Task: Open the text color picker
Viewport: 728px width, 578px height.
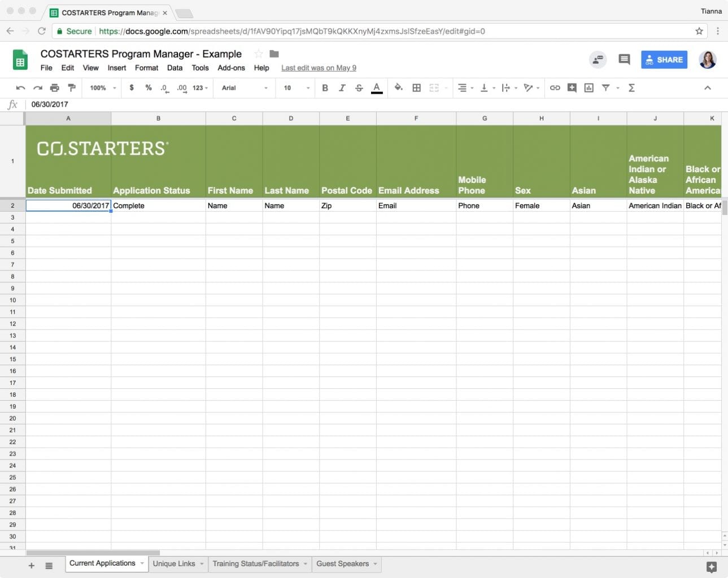Action: click(377, 88)
